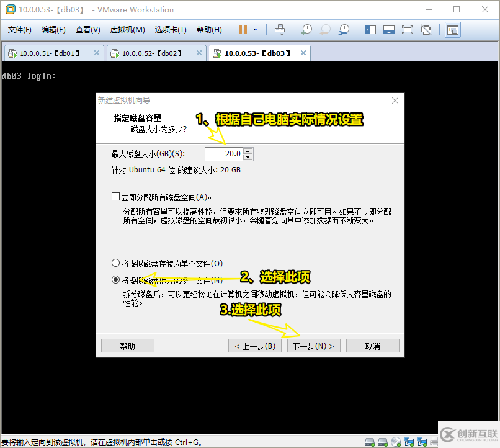Screen dimensions: 500x448
Task: Minimize the VMware Workstation window
Action: pyautogui.click(x=429, y=9)
